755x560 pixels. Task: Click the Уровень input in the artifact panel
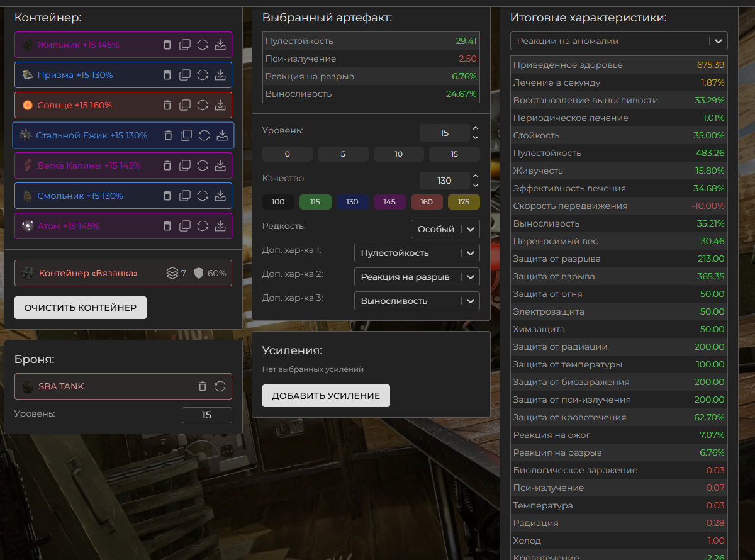[444, 133]
